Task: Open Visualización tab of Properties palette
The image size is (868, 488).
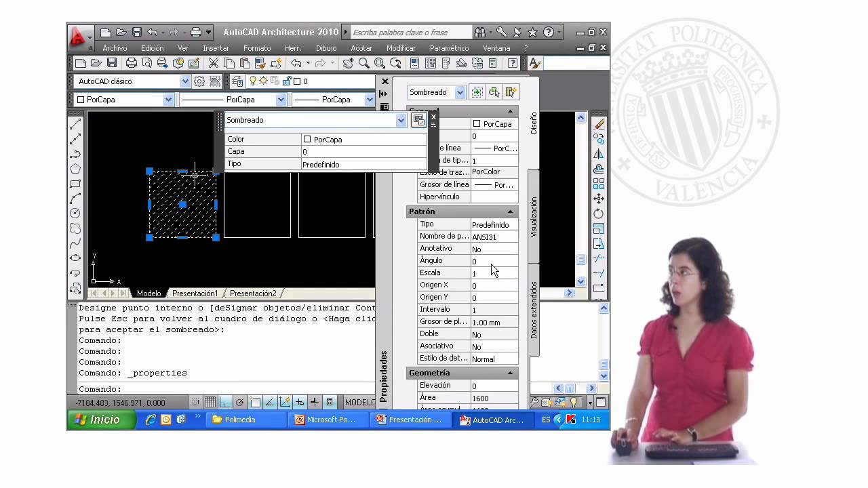Action: point(534,216)
